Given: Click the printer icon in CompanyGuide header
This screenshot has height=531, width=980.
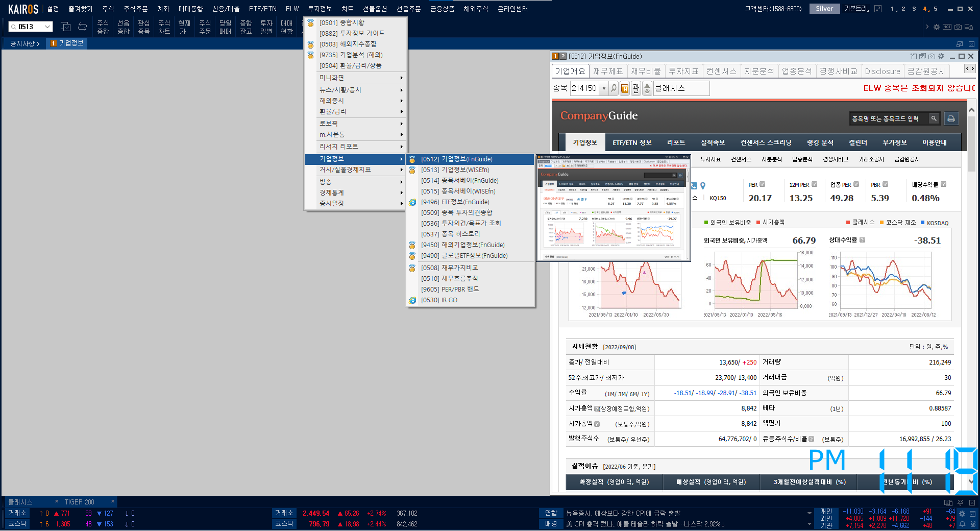Looking at the screenshot, I should 951,118.
